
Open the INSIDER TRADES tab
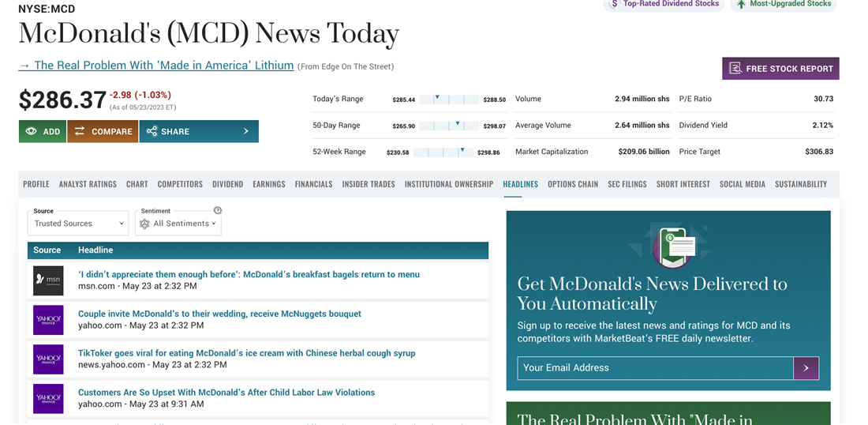coord(369,184)
